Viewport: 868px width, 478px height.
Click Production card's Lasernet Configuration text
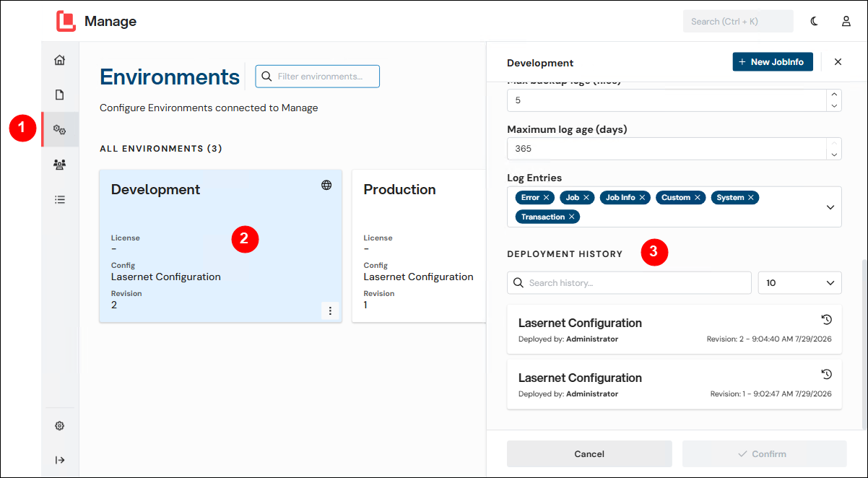point(419,277)
